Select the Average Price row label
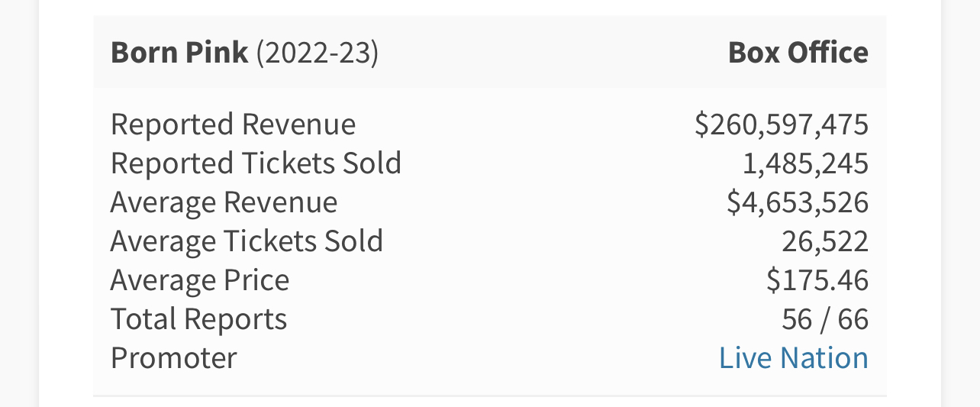The image size is (980, 407). [x=200, y=280]
